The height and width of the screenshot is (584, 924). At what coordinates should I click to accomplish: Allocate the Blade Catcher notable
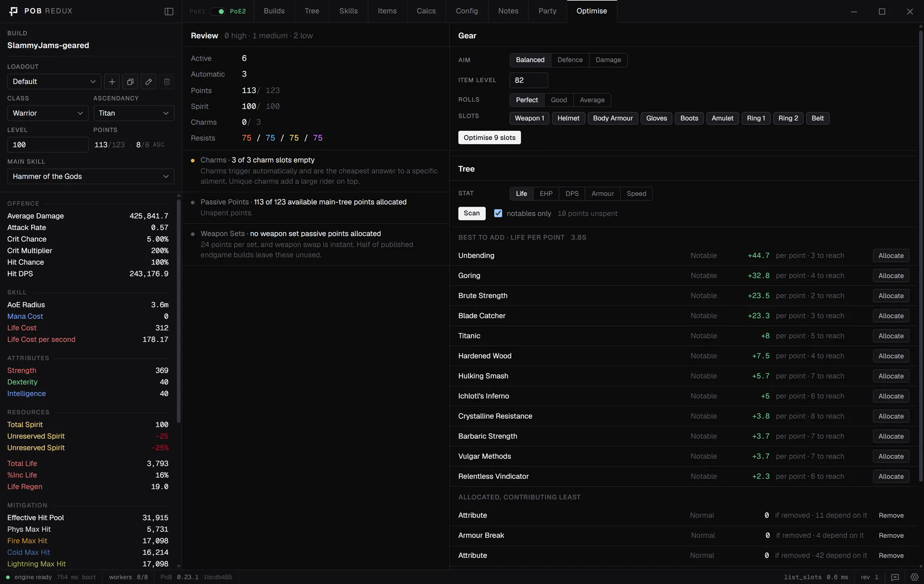(x=891, y=316)
